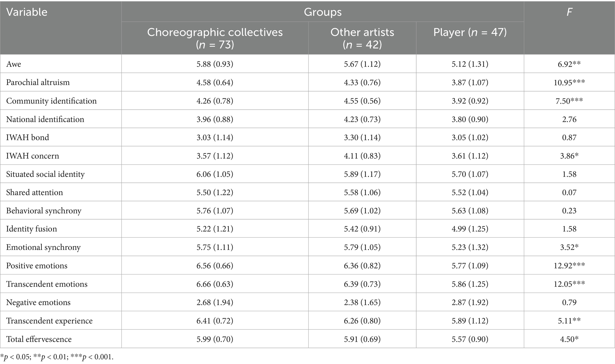Image resolution: width=615 pixels, height=364 pixels.
Task: Click the Shared attention F value 0.07
Action: 569,192
